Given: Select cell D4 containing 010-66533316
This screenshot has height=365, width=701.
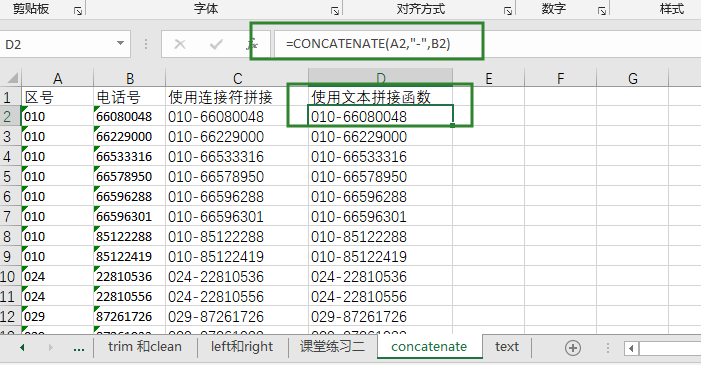Looking at the screenshot, I should pos(381,156).
